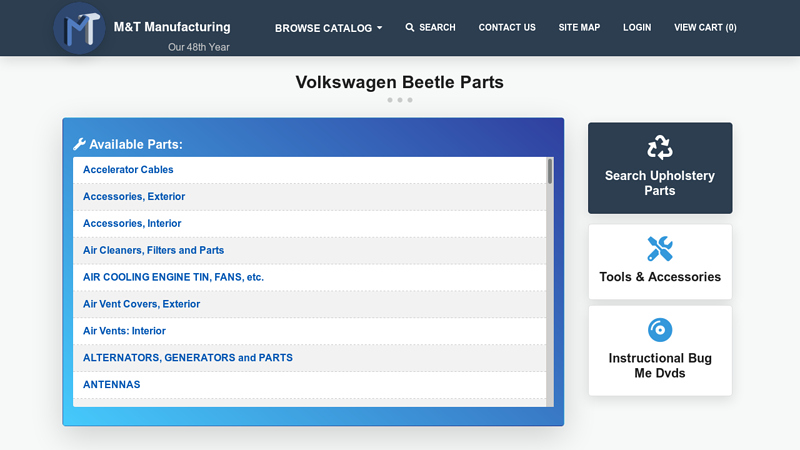
Task: Select Air Vent Covers, Exterior
Action: (x=141, y=304)
